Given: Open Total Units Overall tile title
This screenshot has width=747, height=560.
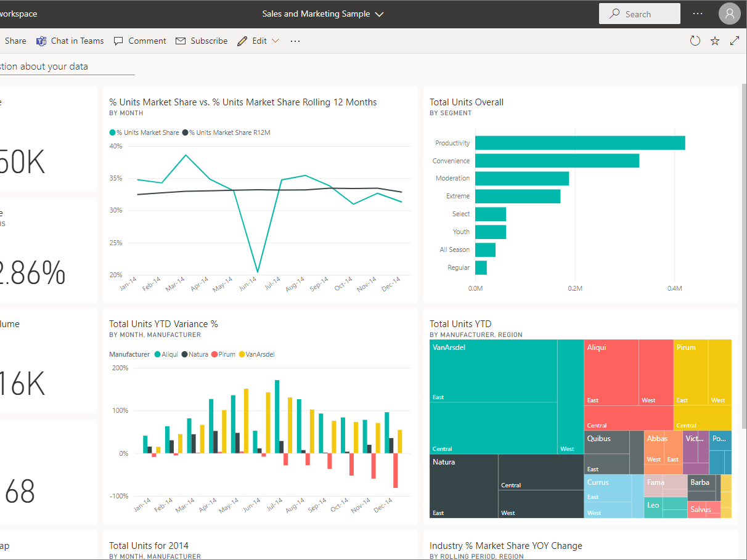Looking at the screenshot, I should (x=467, y=102).
